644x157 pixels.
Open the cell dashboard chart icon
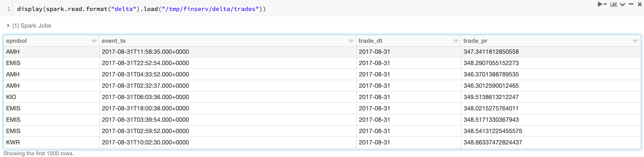pyautogui.click(x=614, y=4)
